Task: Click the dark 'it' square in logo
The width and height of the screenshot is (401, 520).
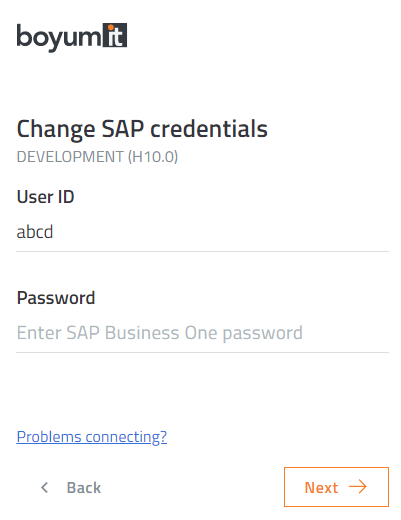Action: click(x=115, y=35)
